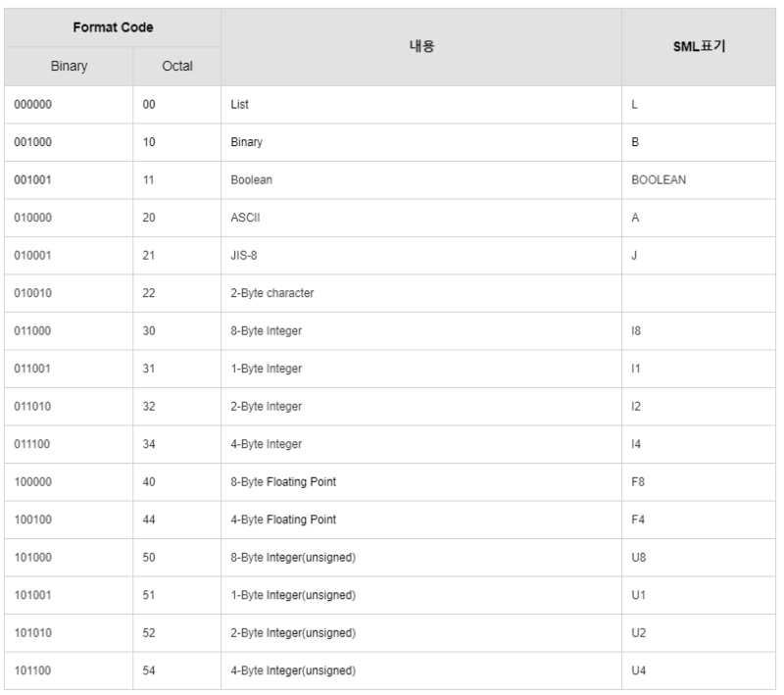Viewport: 784px width, 695px height.
Task: Select the F4 notation cell
Action: pos(697,520)
